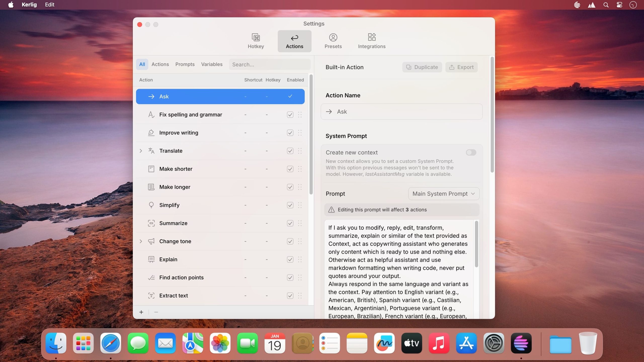
Task: Open the Hotkey settings tab icon
Action: (x=256, y=38)
